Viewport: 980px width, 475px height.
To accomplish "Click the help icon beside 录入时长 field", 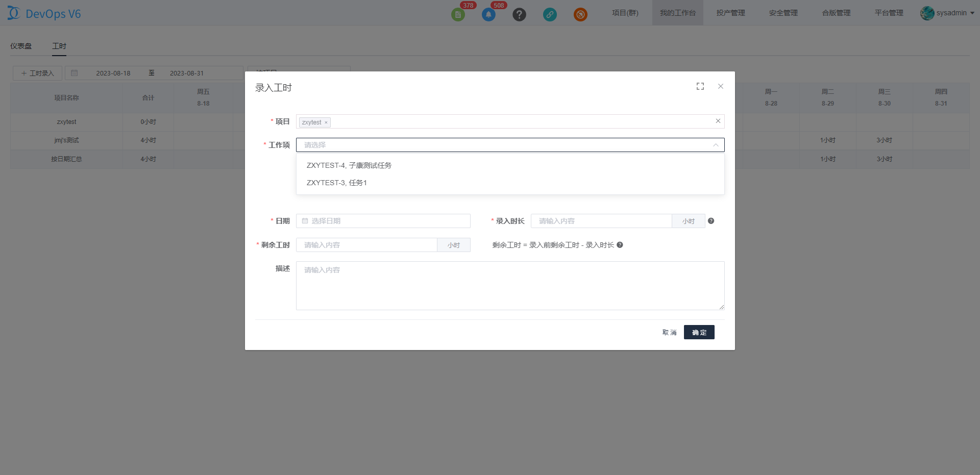I will (711, 221).
